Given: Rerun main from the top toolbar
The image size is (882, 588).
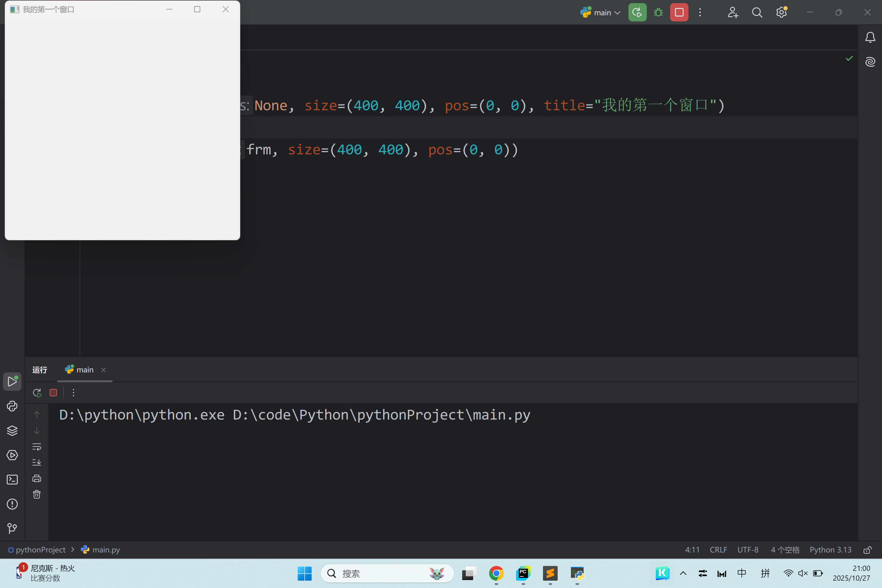Looking at the screenshot, I should [x=637, y=12].
